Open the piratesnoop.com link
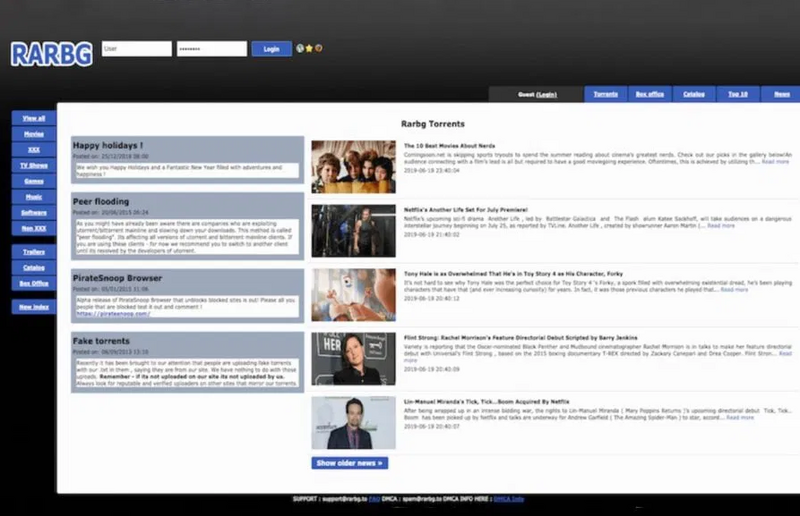This screenshot has width=800, height=516. [113, 314]
